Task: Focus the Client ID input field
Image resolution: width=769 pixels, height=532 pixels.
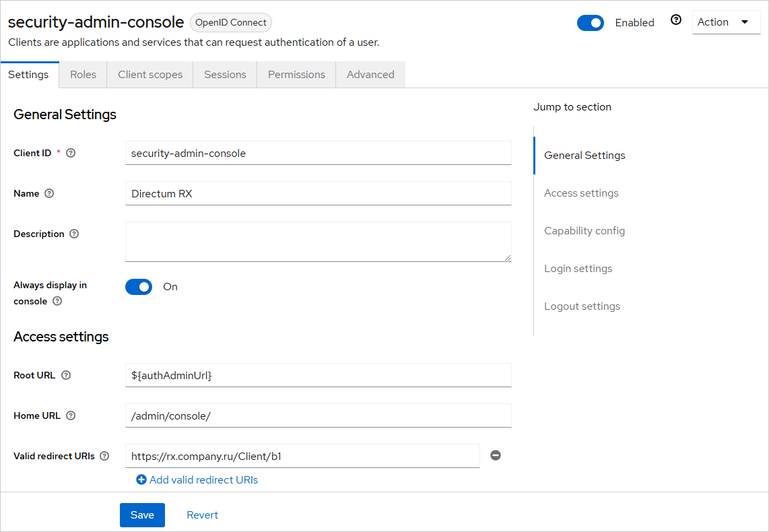Action: tap(319, 153)
